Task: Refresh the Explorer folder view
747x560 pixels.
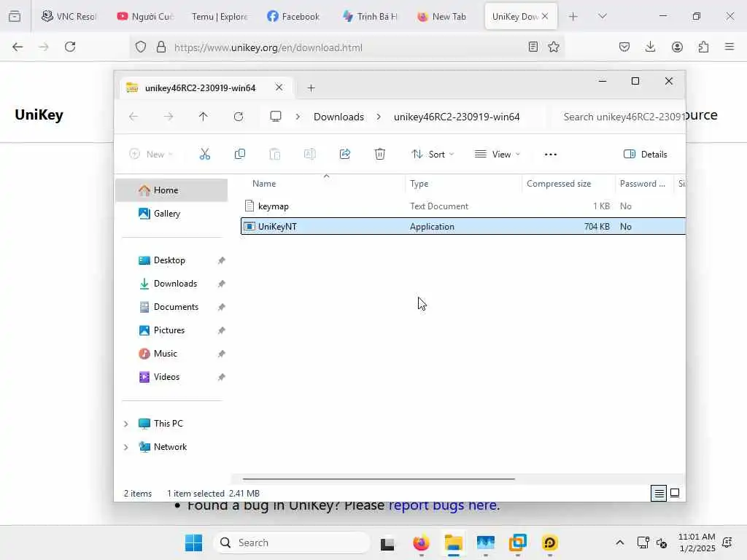Action: pyautogui.click(x=239, y=117)
